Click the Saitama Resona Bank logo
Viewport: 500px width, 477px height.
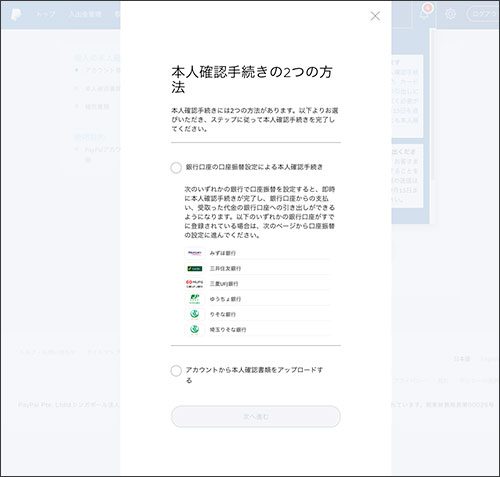195,330
